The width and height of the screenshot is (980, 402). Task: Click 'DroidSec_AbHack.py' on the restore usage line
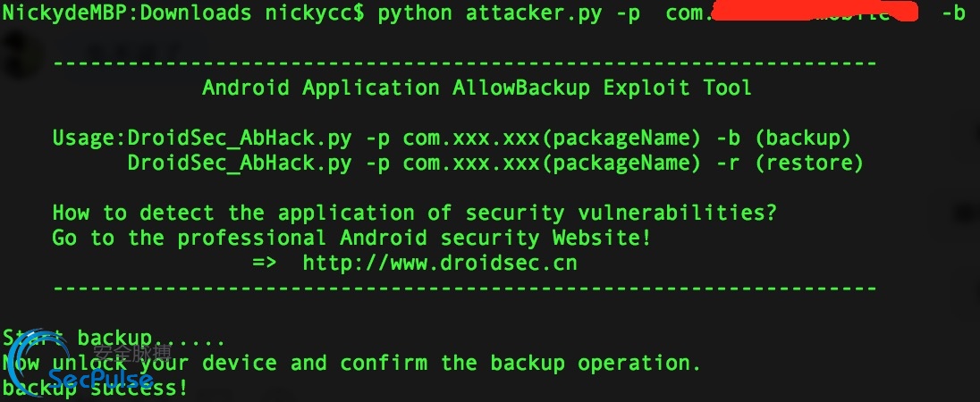pyautogui.click(x=240, y=163)
